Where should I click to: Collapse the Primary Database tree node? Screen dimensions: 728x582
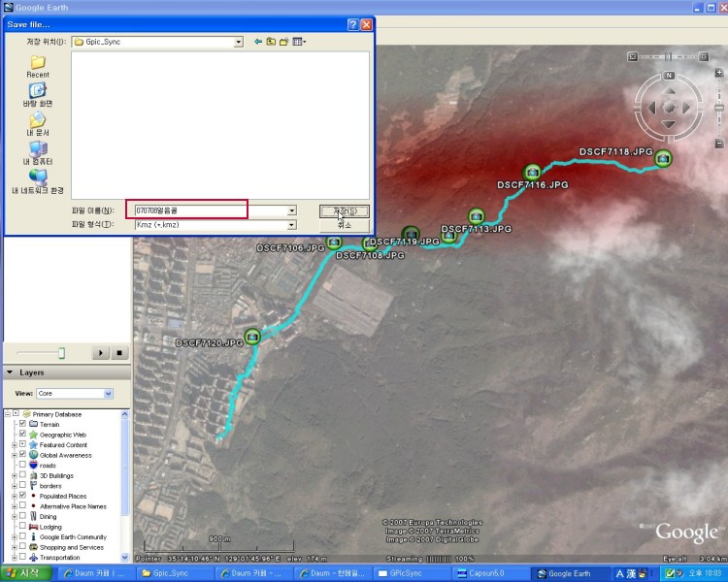[x=8, y=413]
